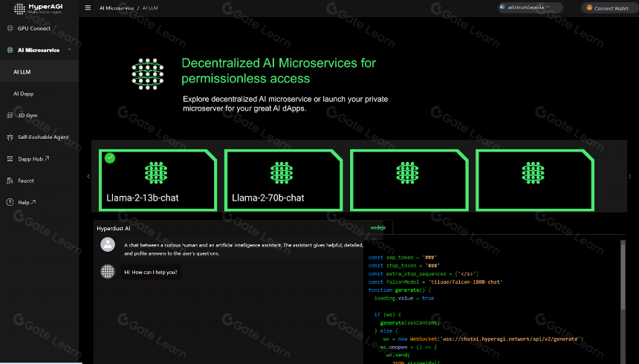
Task: Click the model icon on third unnamed card
Action: (x=407, y=173)
